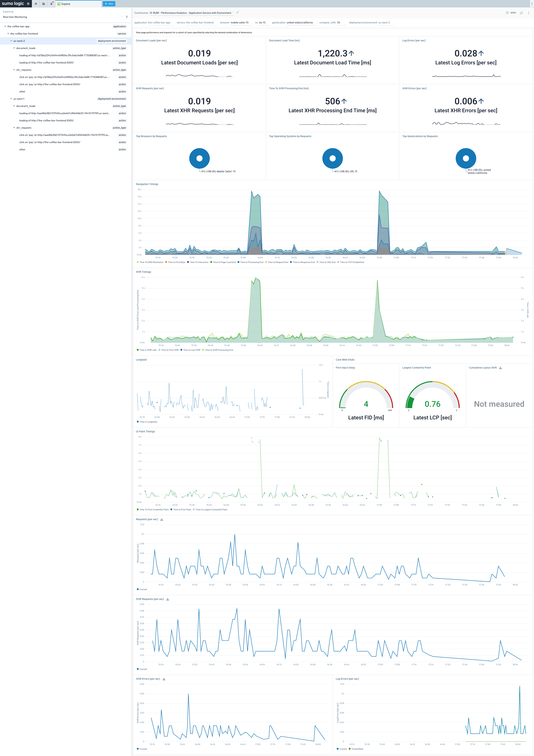Screen dimensions: 534x756
Task: Click the filter funnel icon in Explore
Action: (127, 17)
